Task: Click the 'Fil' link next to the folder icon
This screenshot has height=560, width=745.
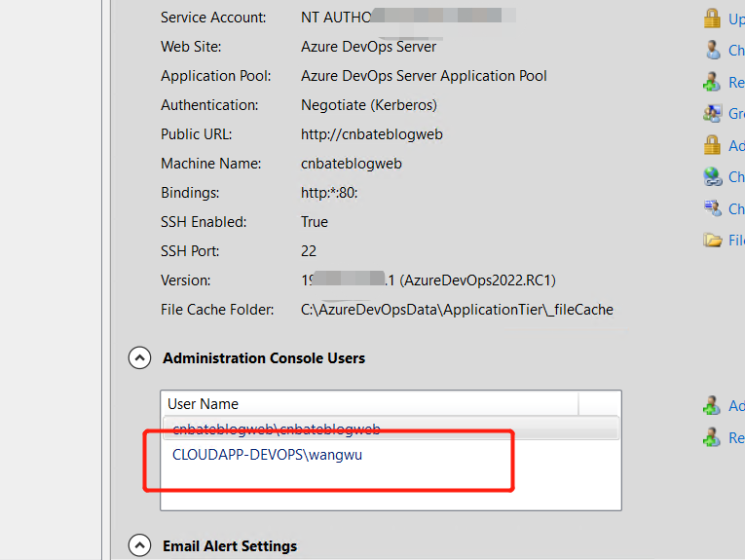Action: click(736, 241)
